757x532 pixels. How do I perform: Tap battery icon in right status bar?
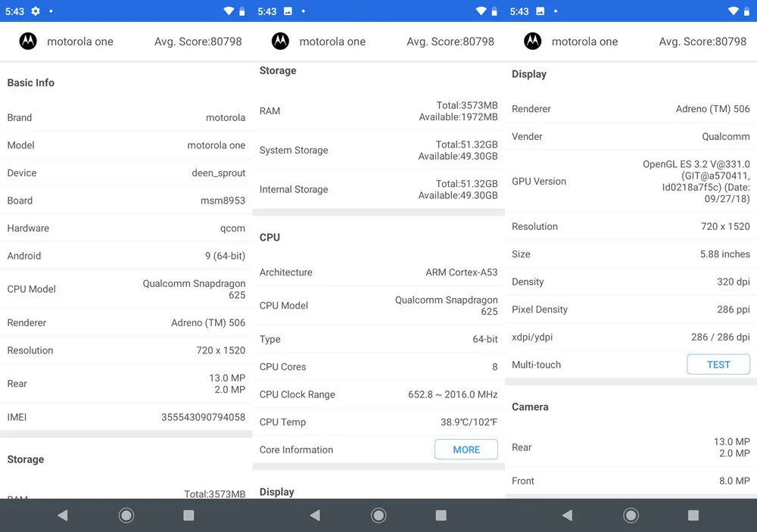click(746, 11)
